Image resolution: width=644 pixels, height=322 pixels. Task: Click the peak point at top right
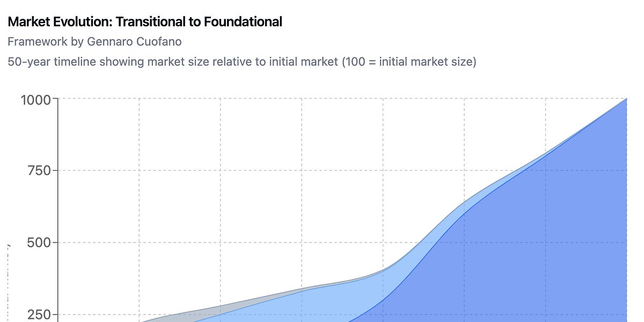pos(626,99)
